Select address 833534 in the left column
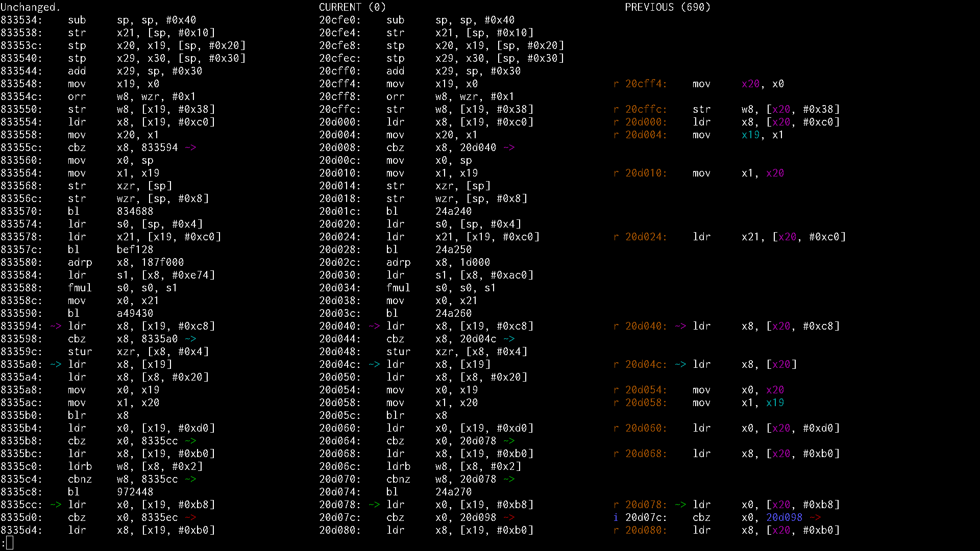The width and height of the screenshot is (980, 551). pos(21,20)
